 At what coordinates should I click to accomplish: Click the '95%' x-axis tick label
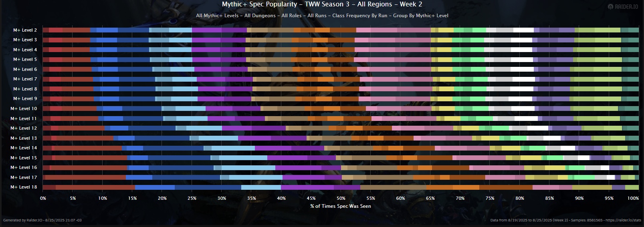[x=609, y=198]
